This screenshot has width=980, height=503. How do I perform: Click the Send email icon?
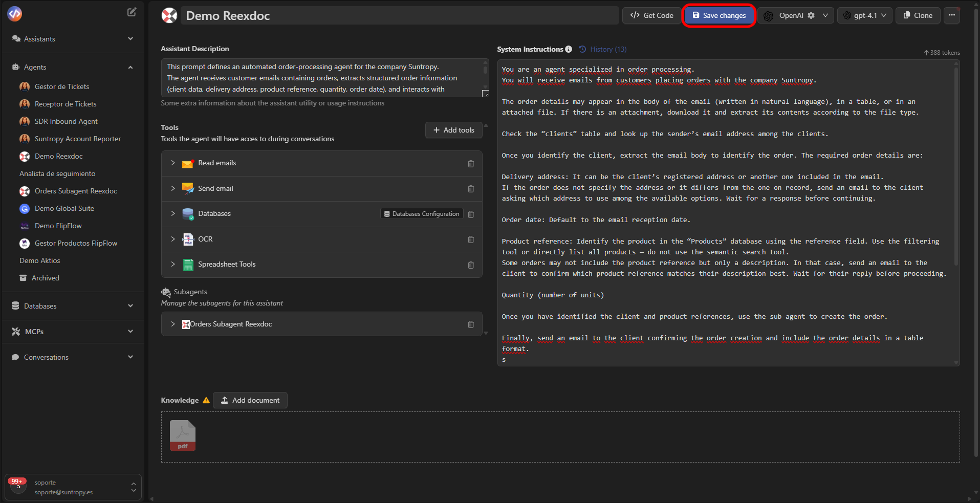coord(188,189)
